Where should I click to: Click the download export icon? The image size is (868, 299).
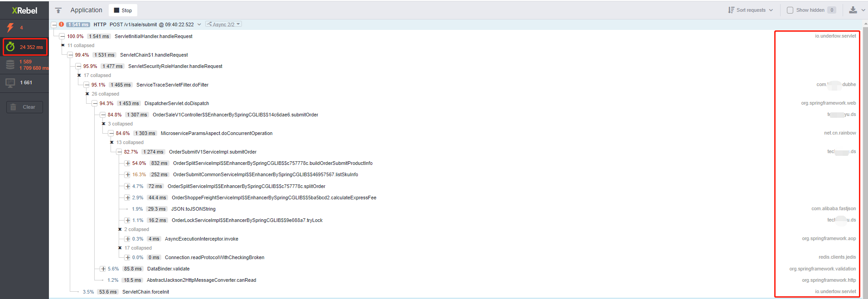click(x=853, y=10)
